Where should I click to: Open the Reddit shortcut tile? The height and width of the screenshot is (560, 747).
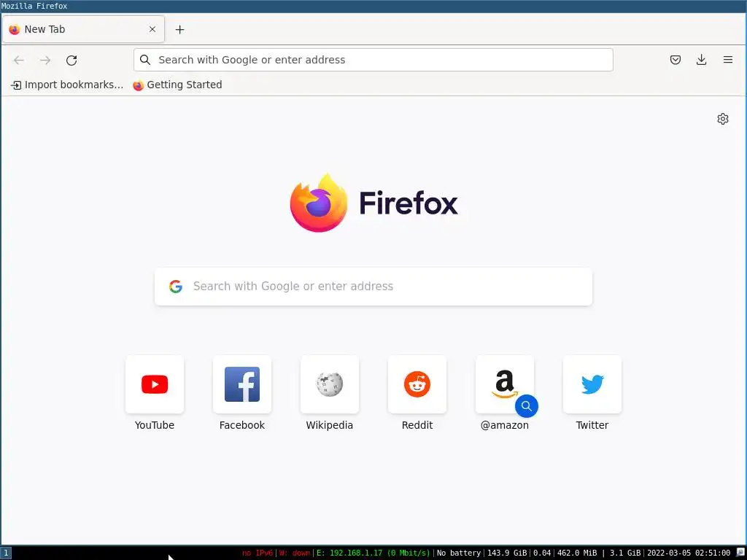pos(417,384)
